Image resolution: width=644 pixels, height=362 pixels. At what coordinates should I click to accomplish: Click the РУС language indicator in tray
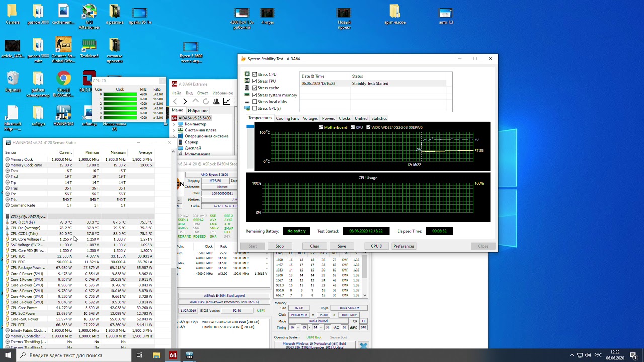tap(598, 355)
